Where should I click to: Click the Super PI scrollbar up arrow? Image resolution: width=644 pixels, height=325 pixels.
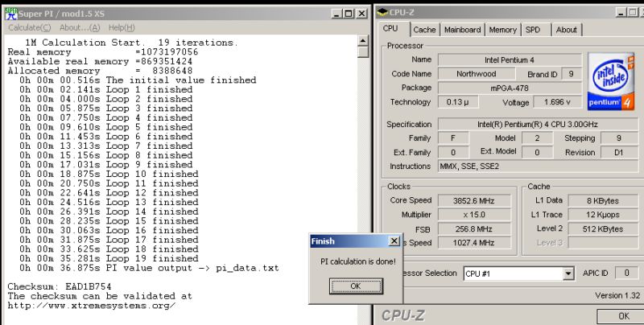coord(363,40)
